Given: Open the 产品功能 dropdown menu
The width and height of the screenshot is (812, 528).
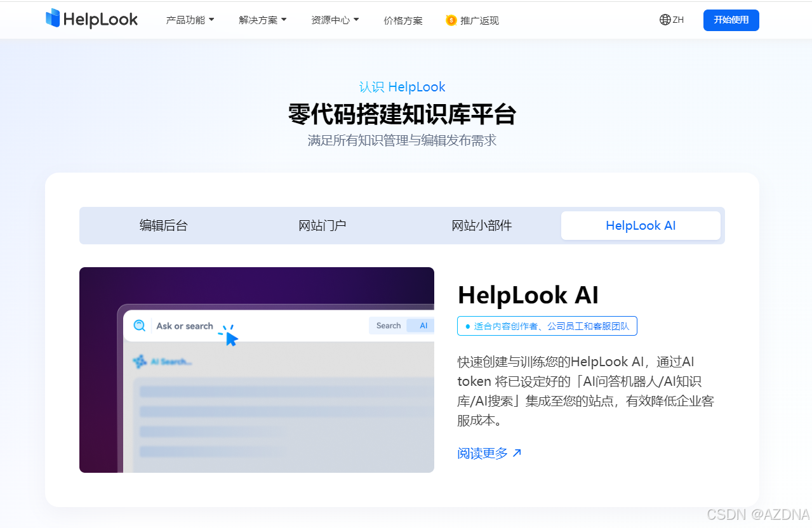Looking at the screenshot, I should (190, 20).
